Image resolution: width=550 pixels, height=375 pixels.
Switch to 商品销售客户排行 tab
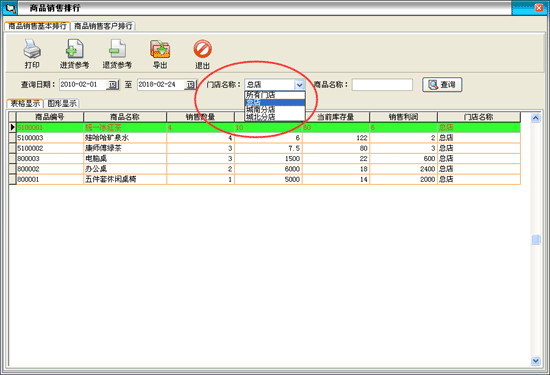[103, 26]
